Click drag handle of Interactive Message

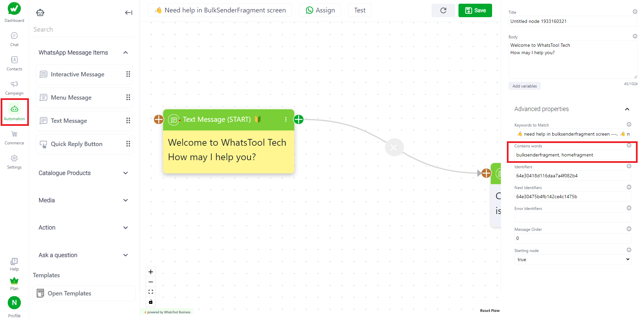(128, 74)
